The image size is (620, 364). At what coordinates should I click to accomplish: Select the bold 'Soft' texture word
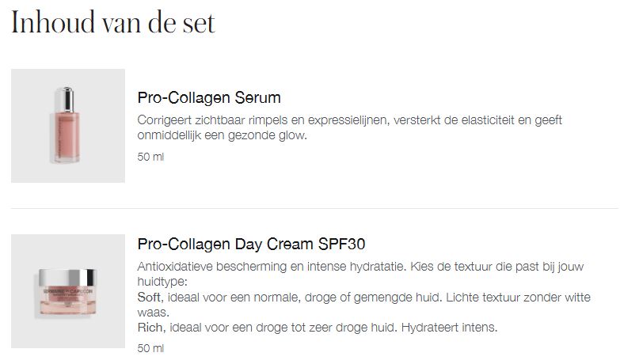(149, 298)
